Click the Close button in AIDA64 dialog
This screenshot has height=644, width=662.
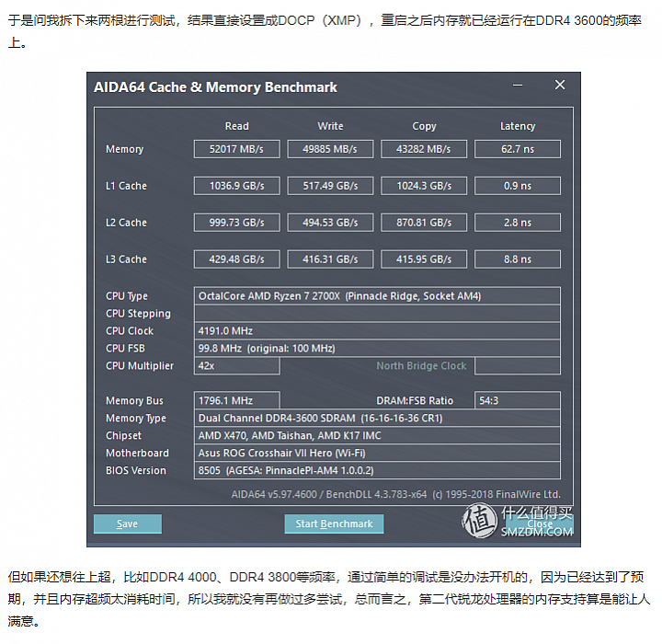tap(540, 524)
